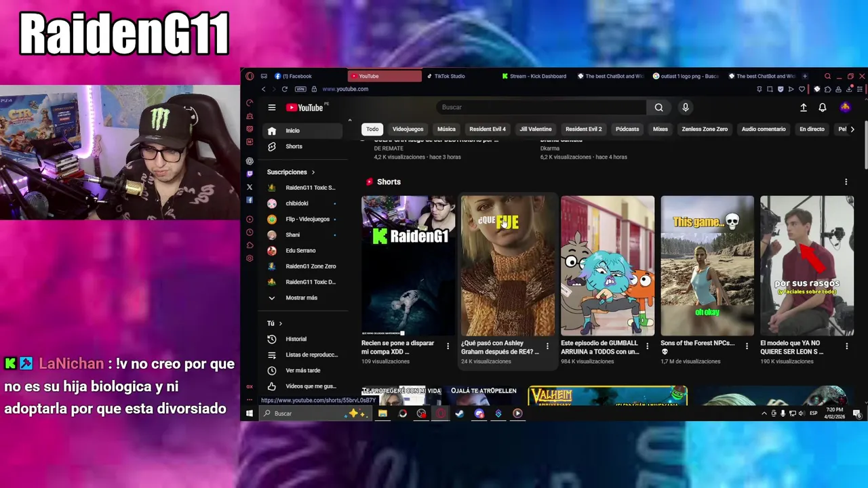Open Steam from the taskbar
The height and width of the screenshot is (488, 868).
460,413
